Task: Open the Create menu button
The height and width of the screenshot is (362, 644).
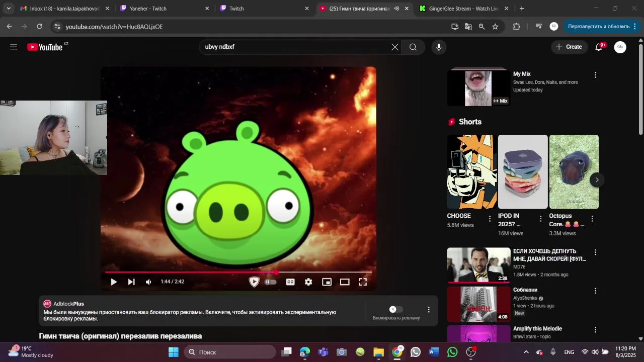Action: pos(569,47)
